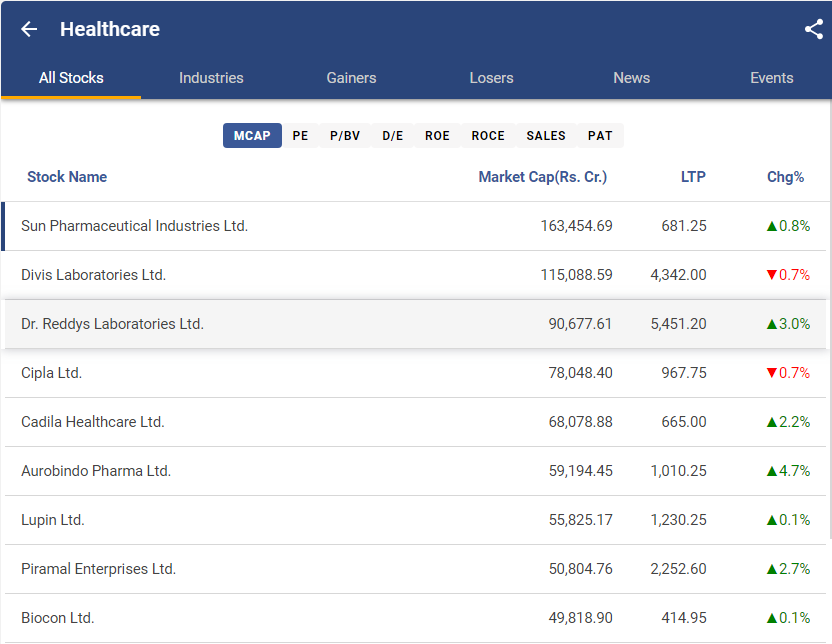This screenshot has width=832, height=644.
Task: Open the Gainers tab
Action: click(x=351, y=78)
